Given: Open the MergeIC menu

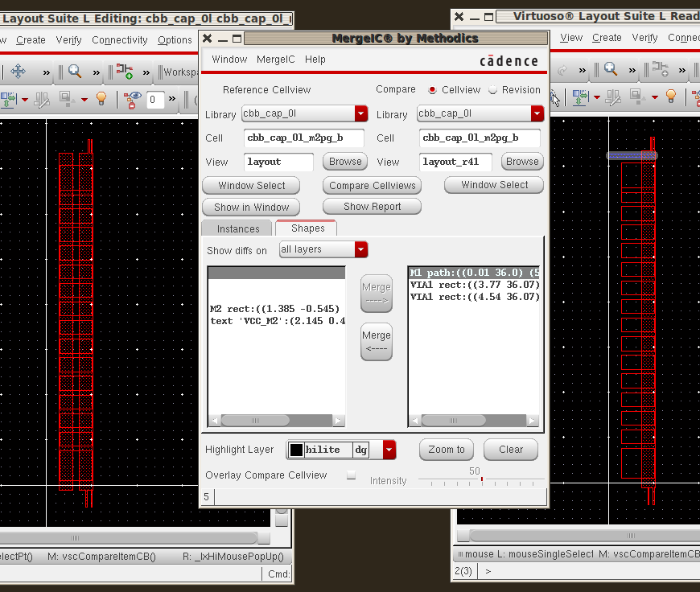Looking at the screenshot, I should coord(275,60).
